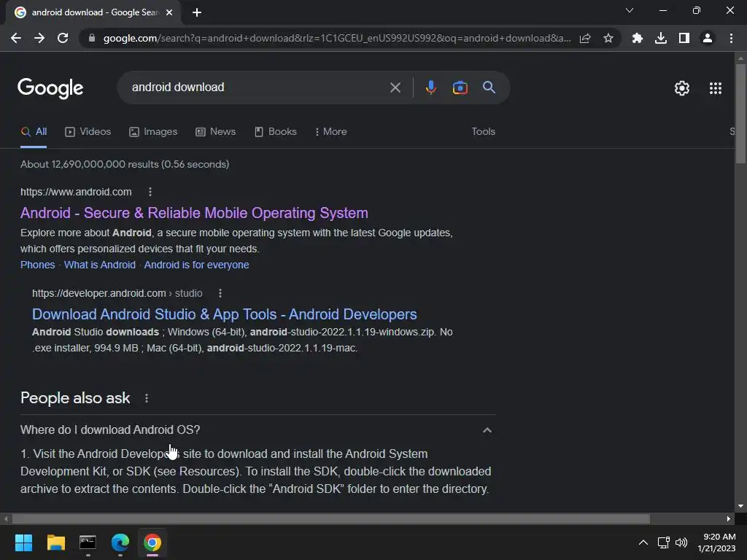Viewport: 747px width, 560px height.
Task: Select the All results tab
Action: point(34,132)
